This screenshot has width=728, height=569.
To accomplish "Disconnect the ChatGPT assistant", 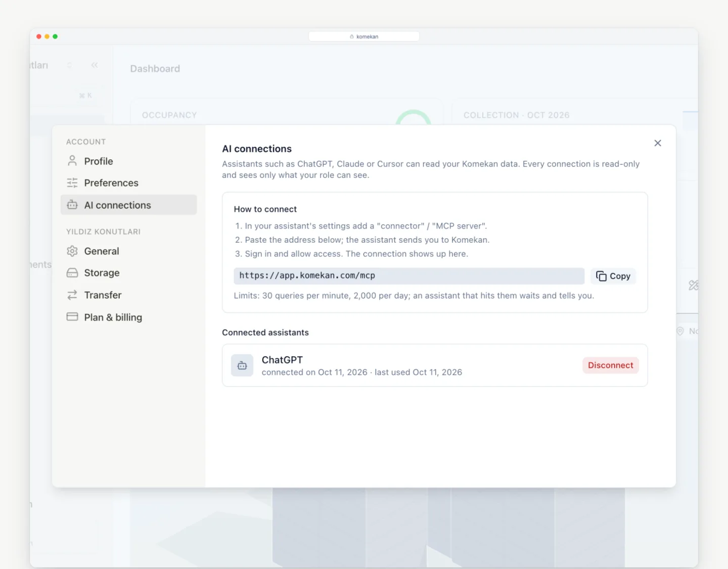I will [611, 365].
